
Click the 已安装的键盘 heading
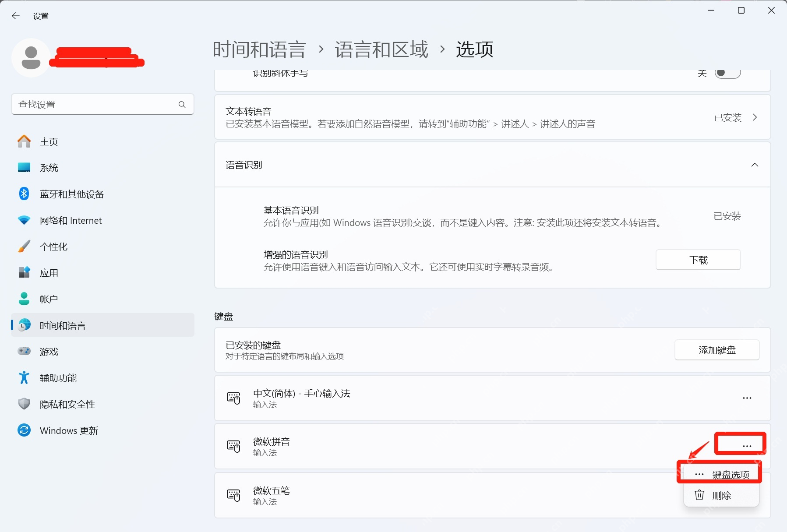(253, 345)
